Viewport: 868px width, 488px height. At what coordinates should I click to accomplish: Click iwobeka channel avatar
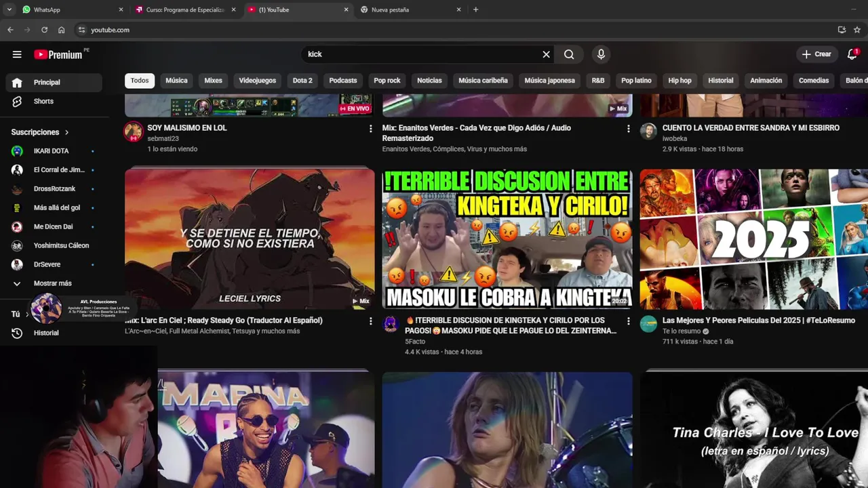[x=649, y=131]
